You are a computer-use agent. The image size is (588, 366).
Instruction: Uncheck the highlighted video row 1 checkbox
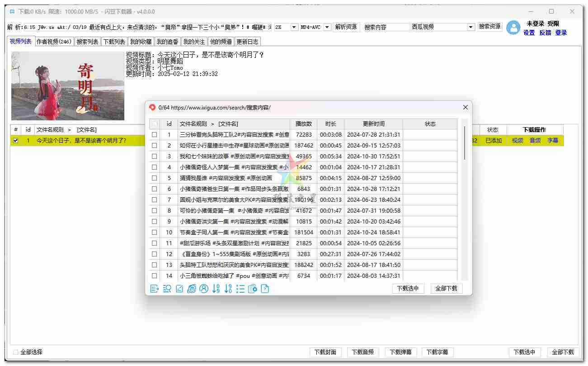(16, 141)
